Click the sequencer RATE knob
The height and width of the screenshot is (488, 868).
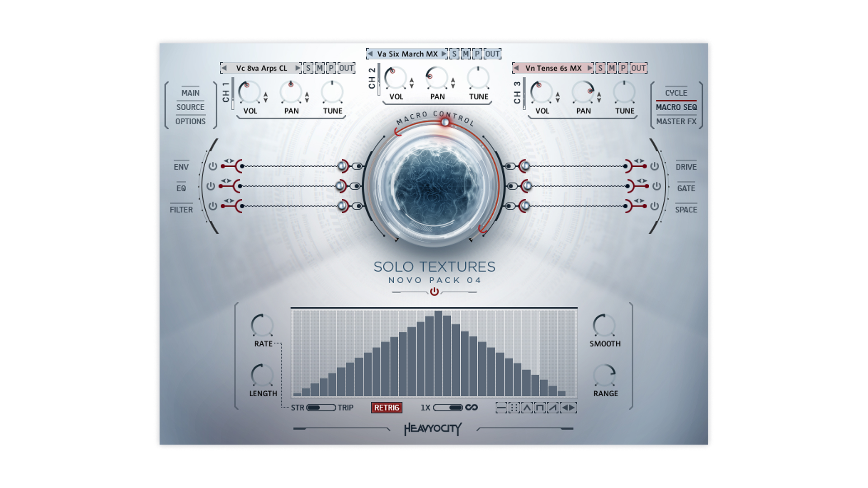pyautogui.click(x=262, y=325)
